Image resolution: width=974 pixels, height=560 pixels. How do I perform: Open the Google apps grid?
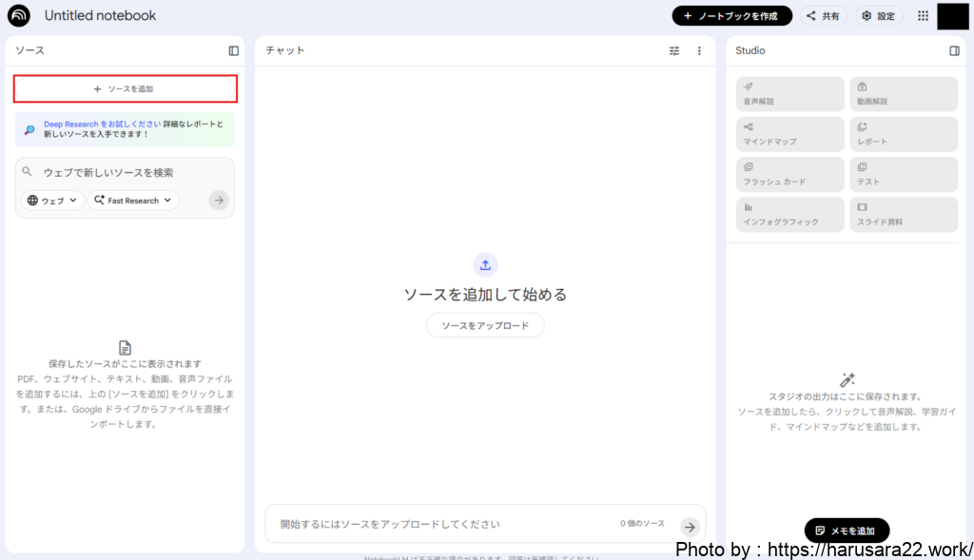pyautogui.click(x=923, y=16)
